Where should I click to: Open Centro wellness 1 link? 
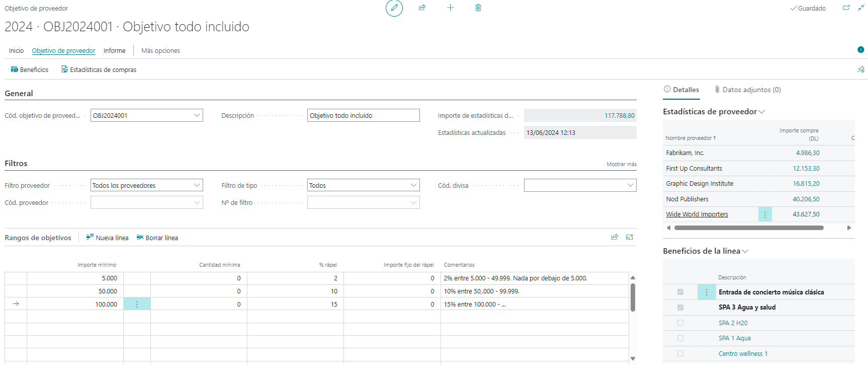(743, 354)
